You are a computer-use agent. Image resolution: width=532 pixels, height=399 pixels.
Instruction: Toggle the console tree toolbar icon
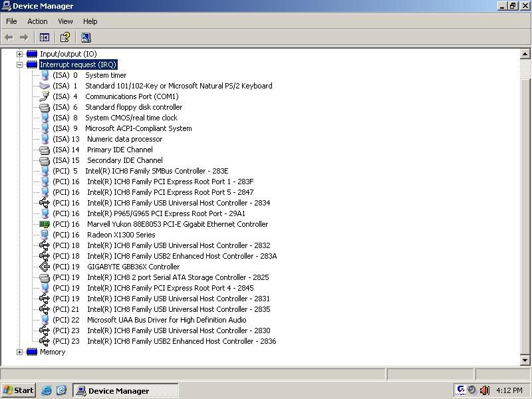(45, 37)
